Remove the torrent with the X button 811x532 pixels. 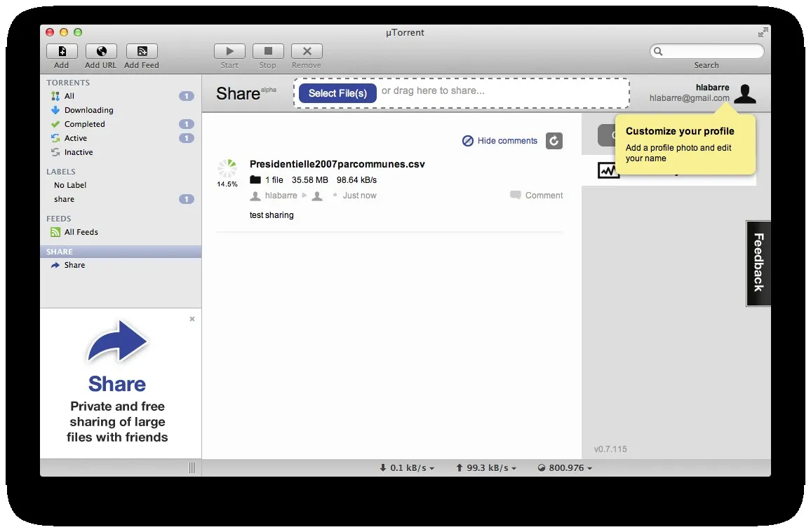pos(307,51)
